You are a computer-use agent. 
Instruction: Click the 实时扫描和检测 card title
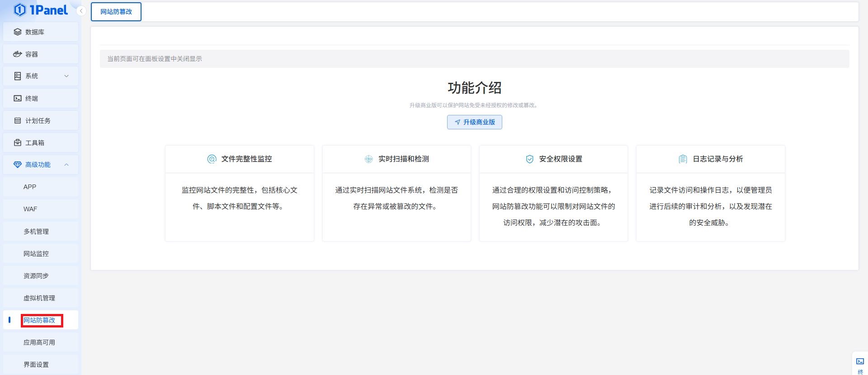pyautogui.click(x=404, y=159)
